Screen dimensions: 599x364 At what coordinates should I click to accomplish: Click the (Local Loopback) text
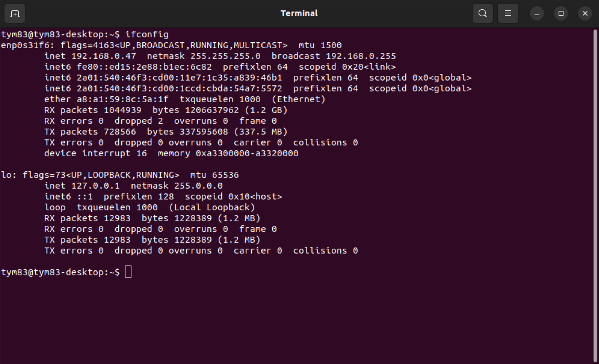tap(212, 207)
